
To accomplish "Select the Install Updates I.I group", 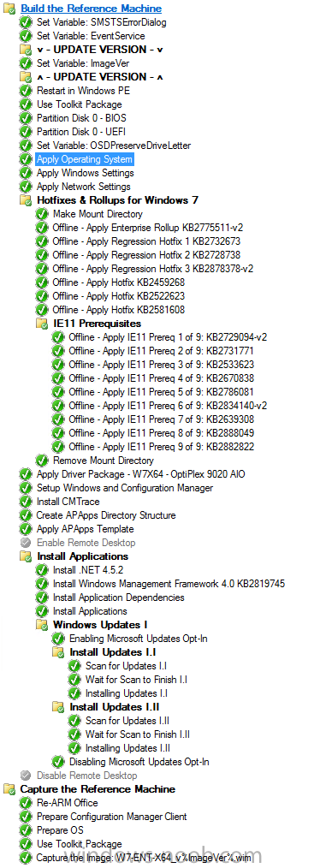I will 113,652.
